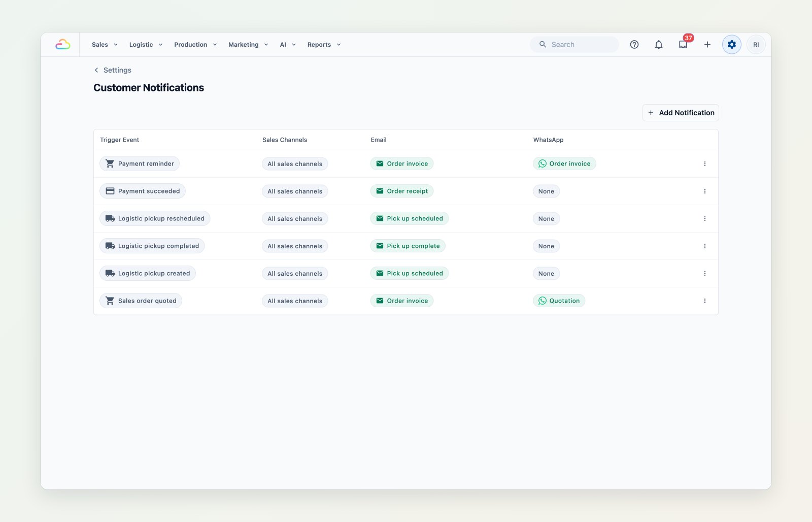
Task: Click the Logistic pickup rescheduled tag
Action: pos(155,218)
